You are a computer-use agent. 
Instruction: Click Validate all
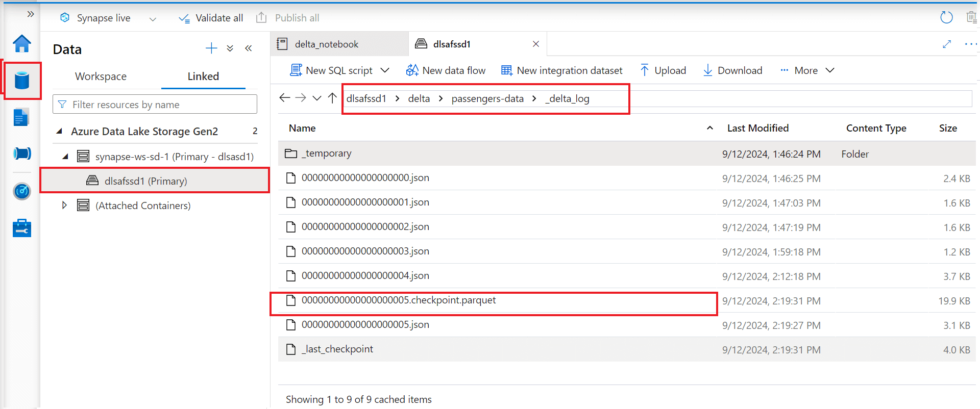coord(211,18)
